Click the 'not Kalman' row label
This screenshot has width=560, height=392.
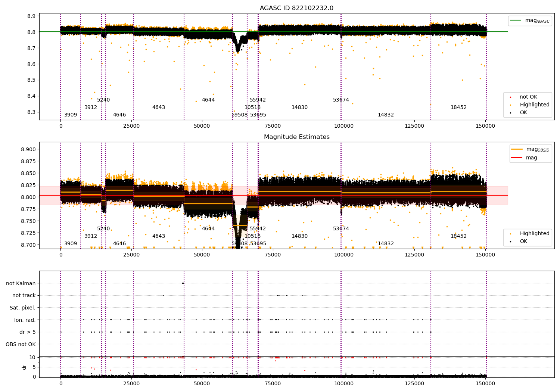coord(21,283)
